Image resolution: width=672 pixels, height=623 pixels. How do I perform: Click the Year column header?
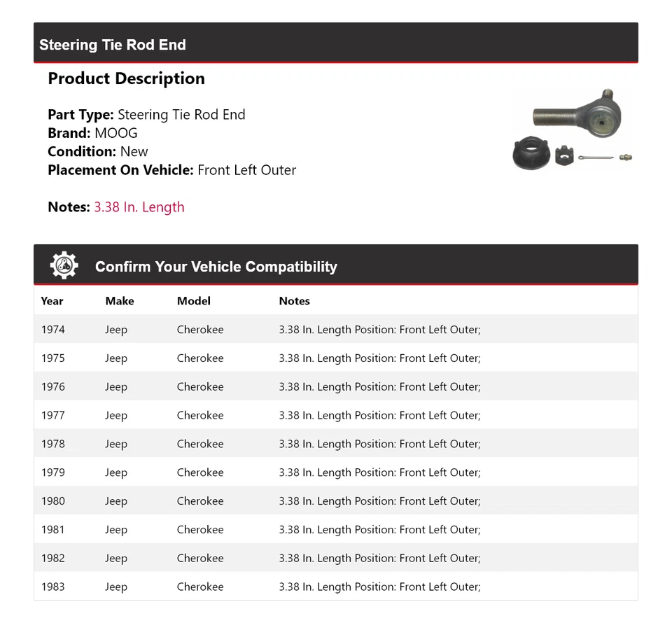(x=52, y=301)
